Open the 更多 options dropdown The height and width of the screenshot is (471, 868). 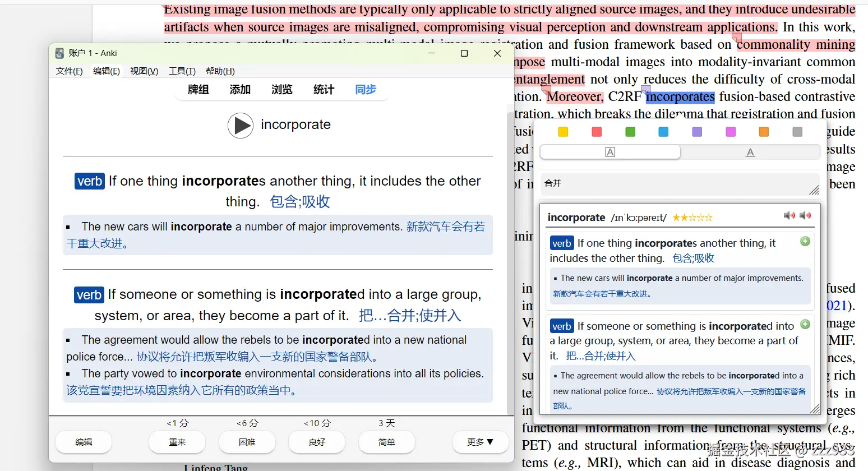coord(480,442)
